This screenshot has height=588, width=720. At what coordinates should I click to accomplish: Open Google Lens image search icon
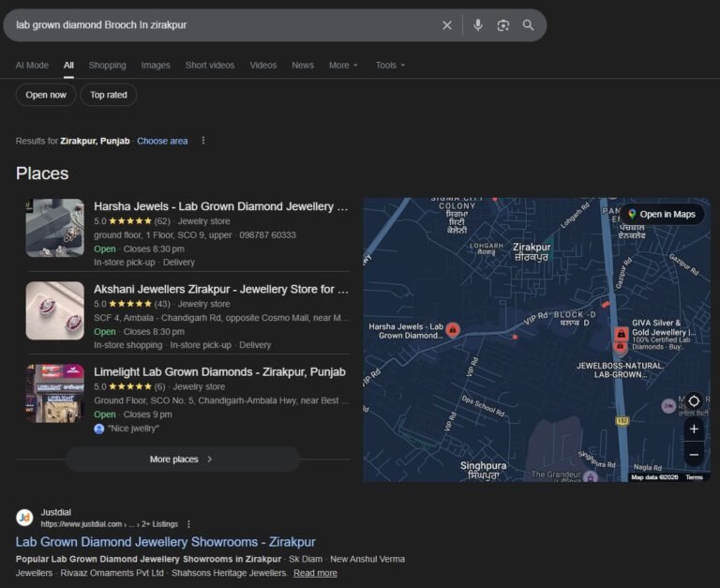502,25
